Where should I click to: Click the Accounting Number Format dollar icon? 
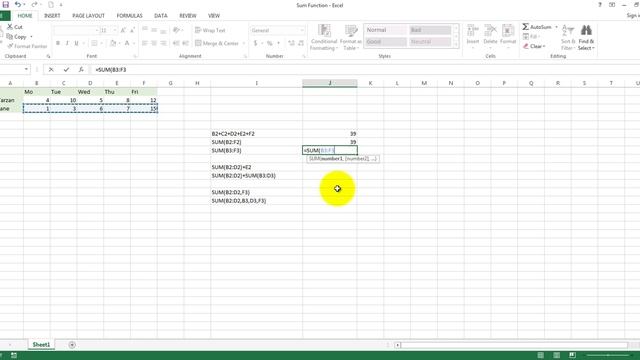[x=256, y=43]
